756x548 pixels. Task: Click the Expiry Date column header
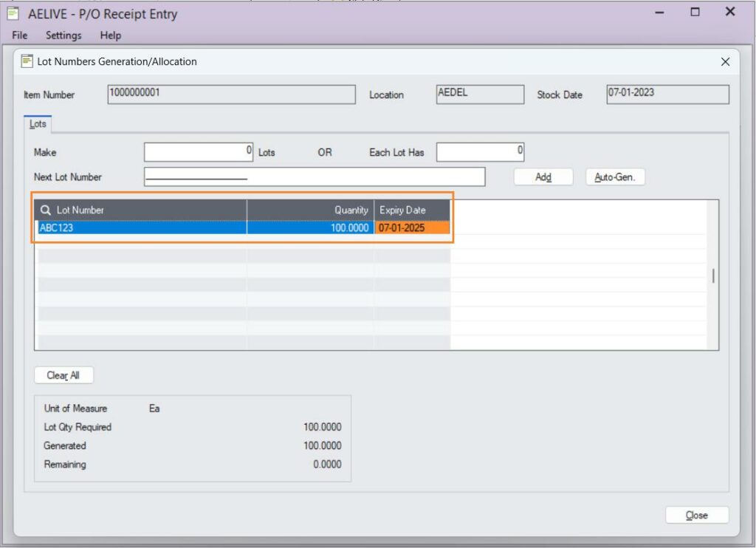pyautogui.click(x=402, y=210)
